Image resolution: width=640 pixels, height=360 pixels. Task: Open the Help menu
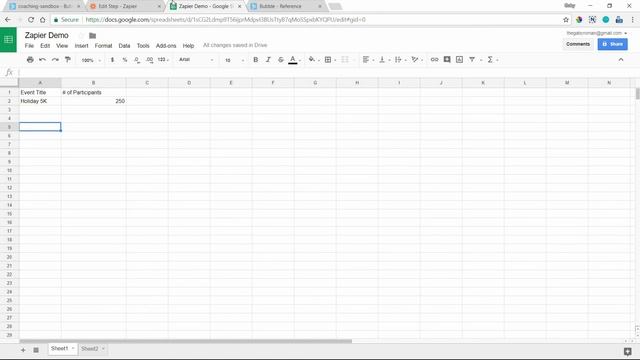click(188, 46)
